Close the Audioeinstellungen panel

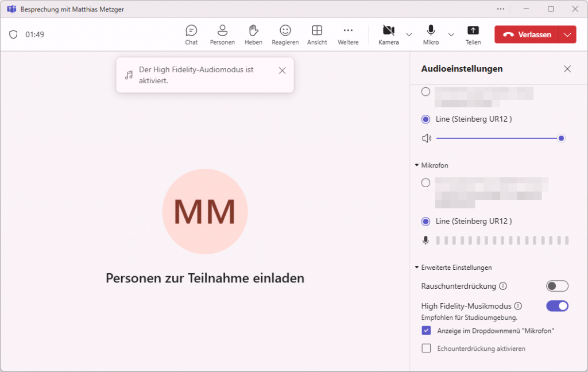pyautogui.click(x=567, y=69)
